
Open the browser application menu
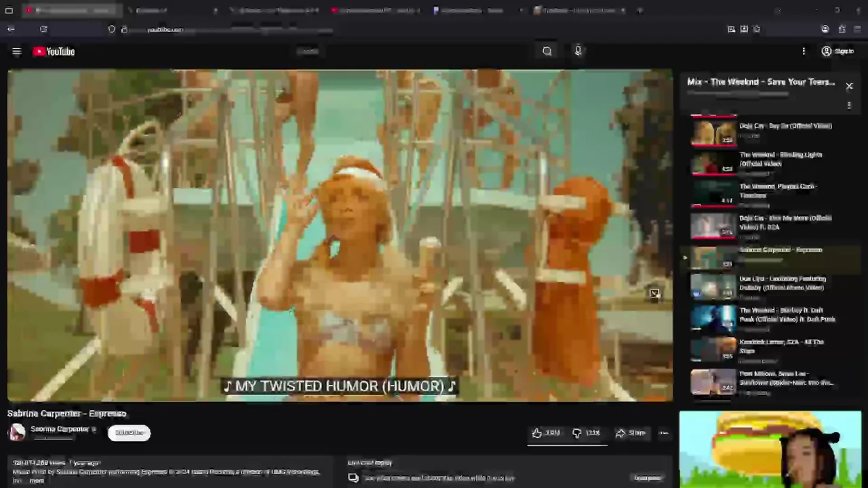point(858,29)
